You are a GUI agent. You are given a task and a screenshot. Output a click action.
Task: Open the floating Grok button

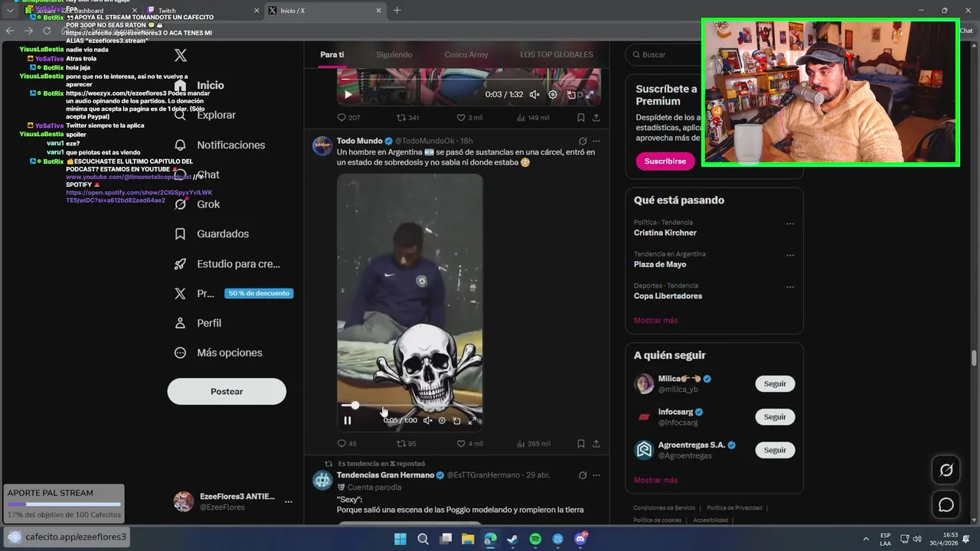(x=946, y=470)
